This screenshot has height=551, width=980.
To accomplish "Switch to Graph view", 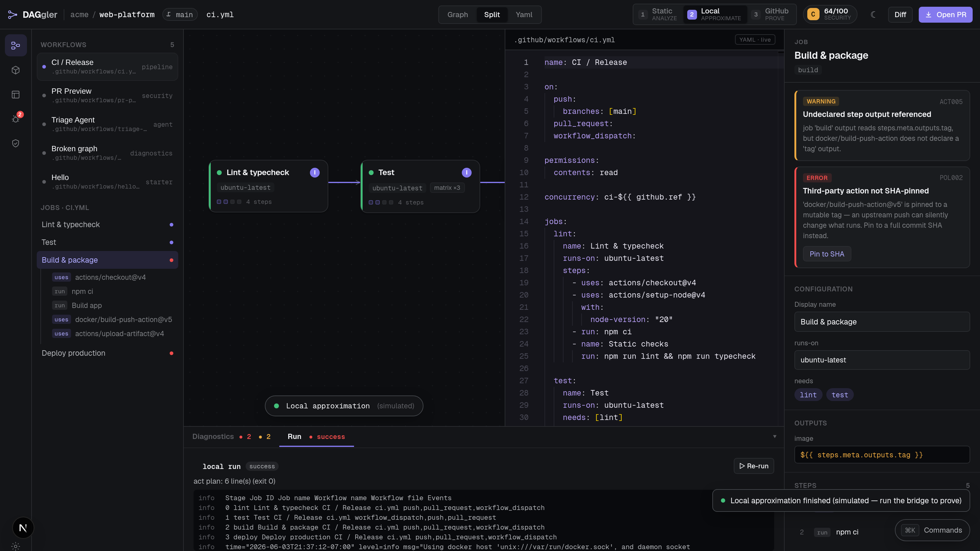I will pos(457,15).
